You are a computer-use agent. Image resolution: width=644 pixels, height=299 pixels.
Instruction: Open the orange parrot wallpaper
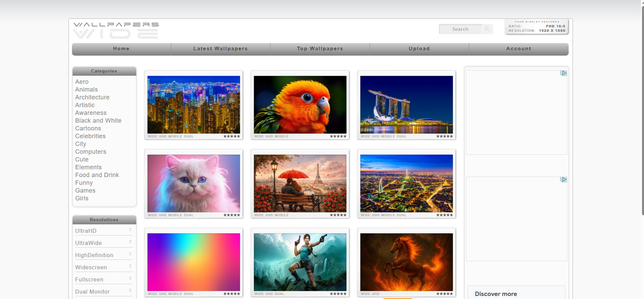300,105
